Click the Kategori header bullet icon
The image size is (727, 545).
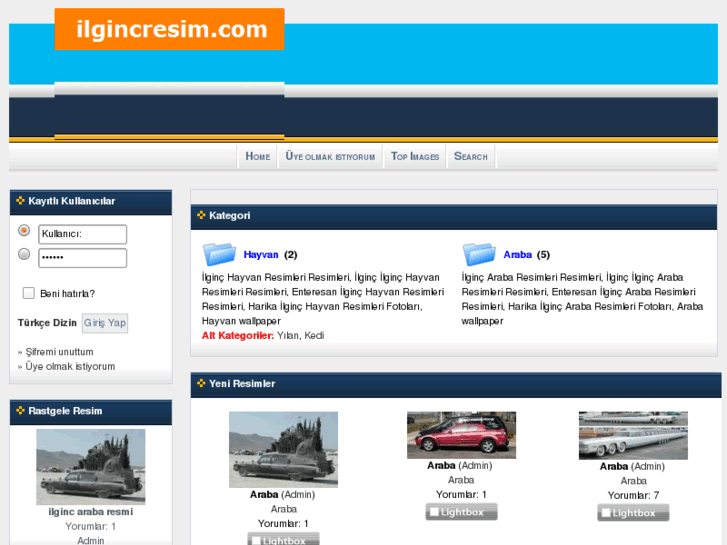click(x=201, y=215)
